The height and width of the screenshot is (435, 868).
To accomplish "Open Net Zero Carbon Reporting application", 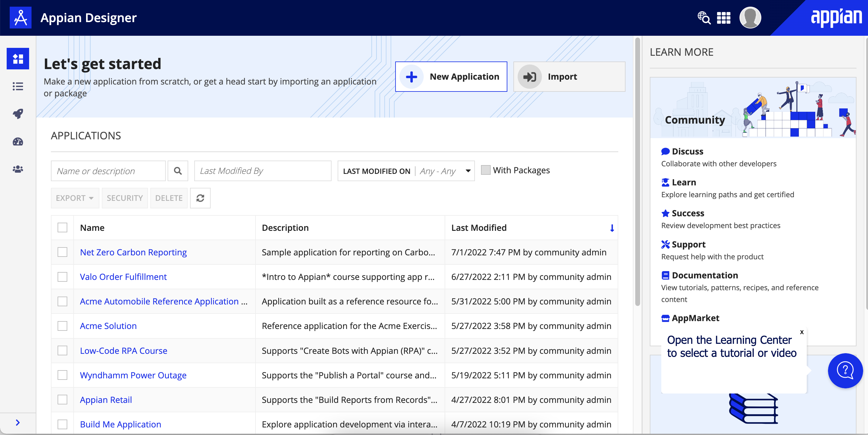I will click(133, 252).
